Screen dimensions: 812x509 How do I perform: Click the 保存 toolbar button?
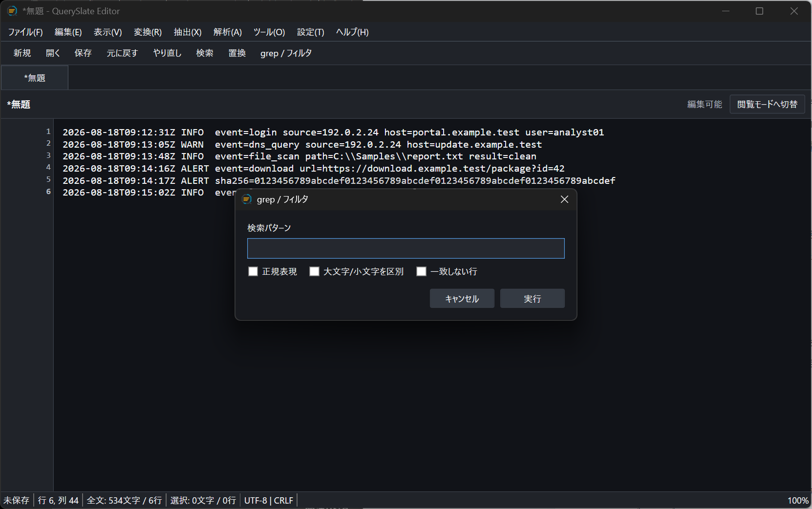coord(83,53)
